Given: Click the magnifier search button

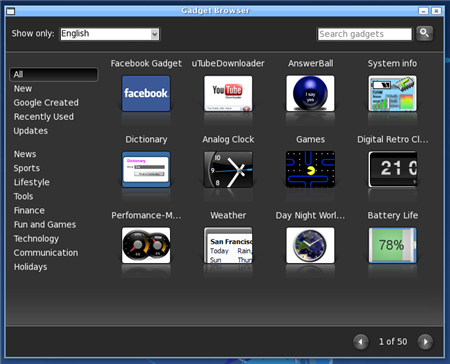Looking at the screenshot, I should (424, 33).
